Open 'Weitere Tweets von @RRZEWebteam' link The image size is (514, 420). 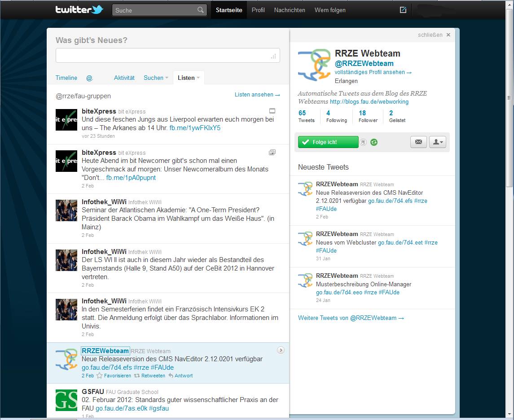pyautogui.click(x=351, y=318)
